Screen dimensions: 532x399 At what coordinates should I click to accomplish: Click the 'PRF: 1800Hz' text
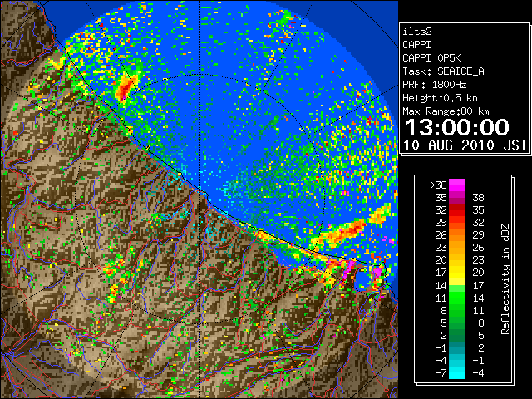(434, 85)
